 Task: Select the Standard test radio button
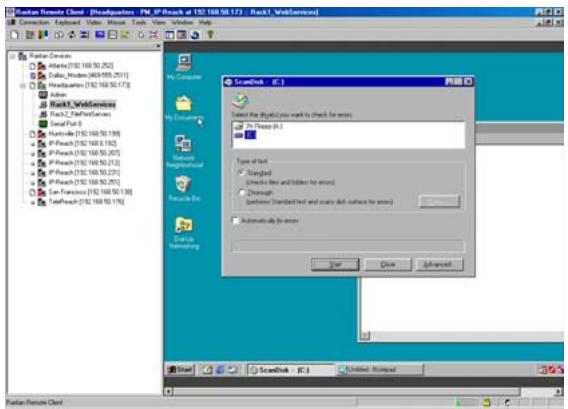(x=242, y=173)
